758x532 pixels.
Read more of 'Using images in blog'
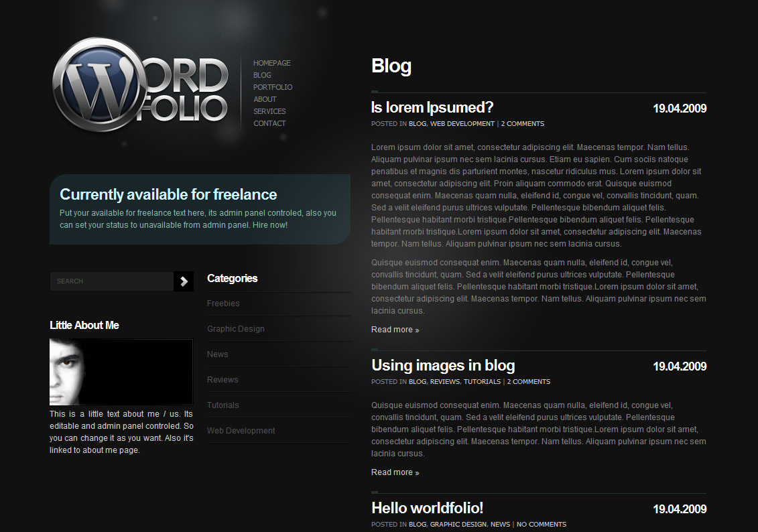click(395, 472)
